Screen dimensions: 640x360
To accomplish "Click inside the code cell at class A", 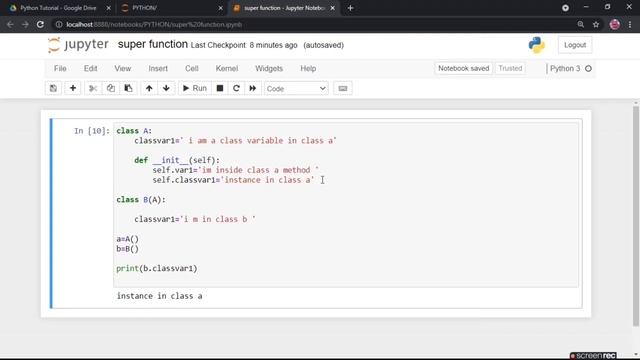I will tap(134, 131).
